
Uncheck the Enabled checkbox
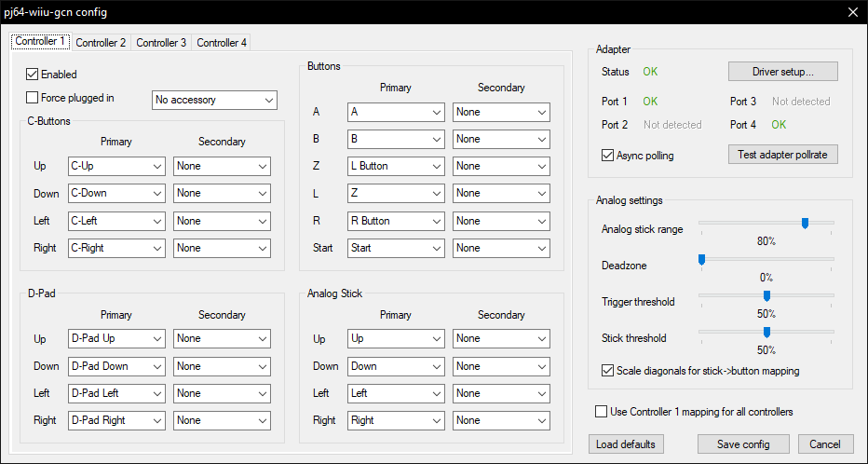[x=33, y=74]
